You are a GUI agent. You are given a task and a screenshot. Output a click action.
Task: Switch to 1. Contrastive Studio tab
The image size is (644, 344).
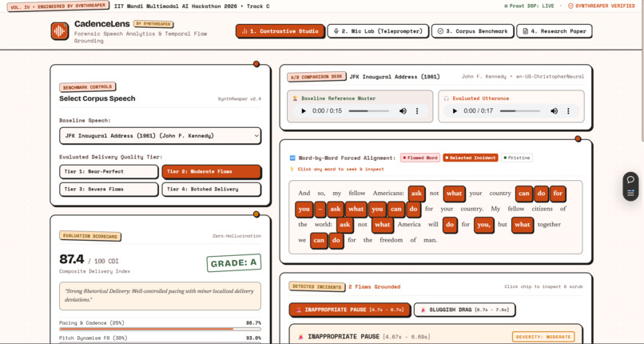(x=280, y=31)
